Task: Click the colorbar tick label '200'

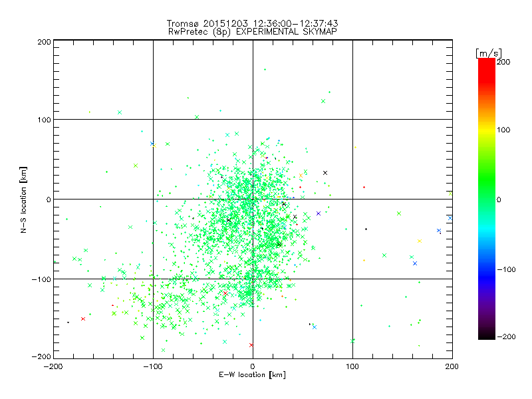Action: point(503,62)
